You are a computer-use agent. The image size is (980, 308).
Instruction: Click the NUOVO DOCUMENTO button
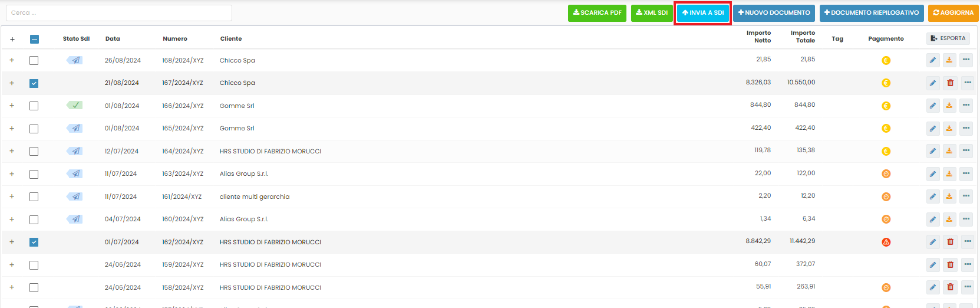pos(774,13)
